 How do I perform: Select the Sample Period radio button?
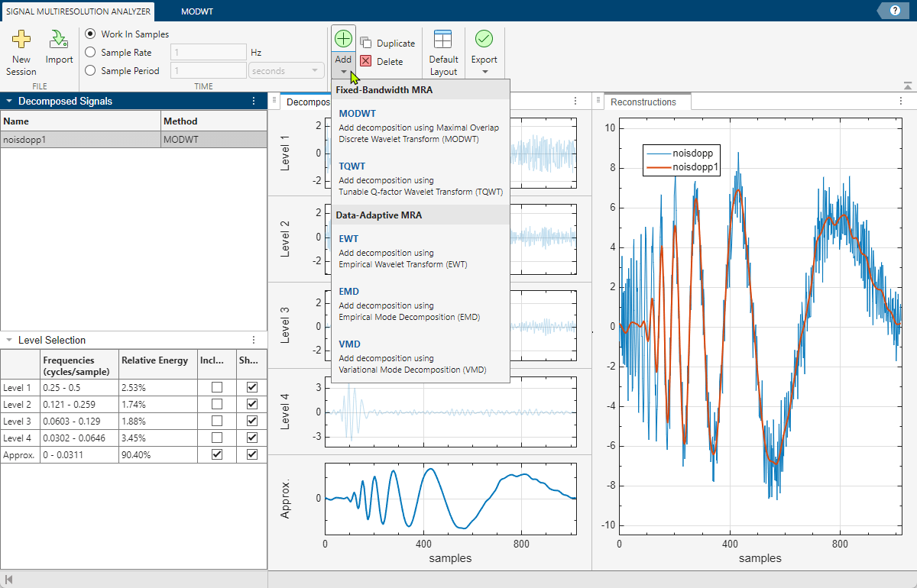point(91,70)
